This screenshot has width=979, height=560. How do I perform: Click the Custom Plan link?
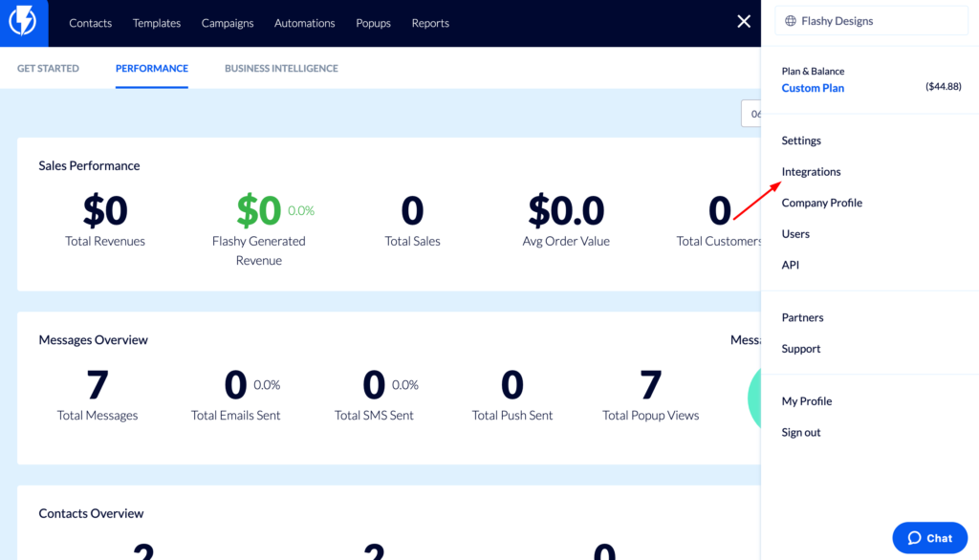point(813,88)
